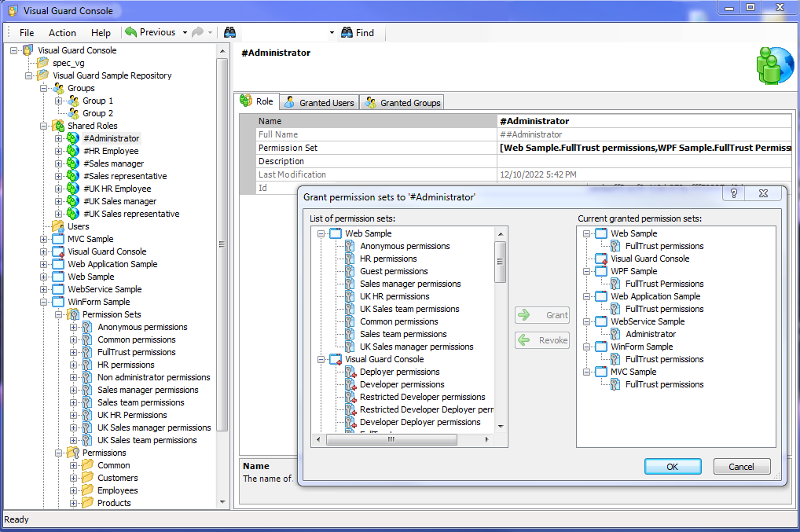Image resolution: width=800 pixels, height=532 pixels.
Task: Select the Developer permissions icon in the dialog list
Action: tap(350, 384)
